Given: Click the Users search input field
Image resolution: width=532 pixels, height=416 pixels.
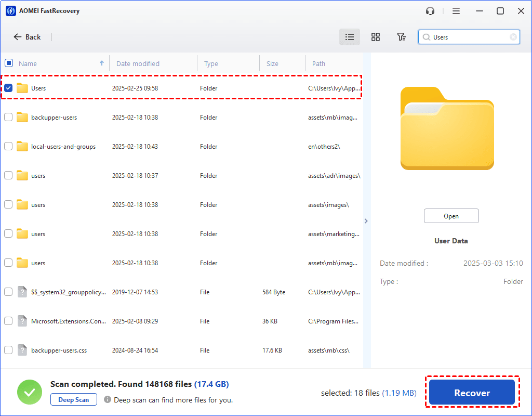Looking at the screenshot, I should pos(468,37).
